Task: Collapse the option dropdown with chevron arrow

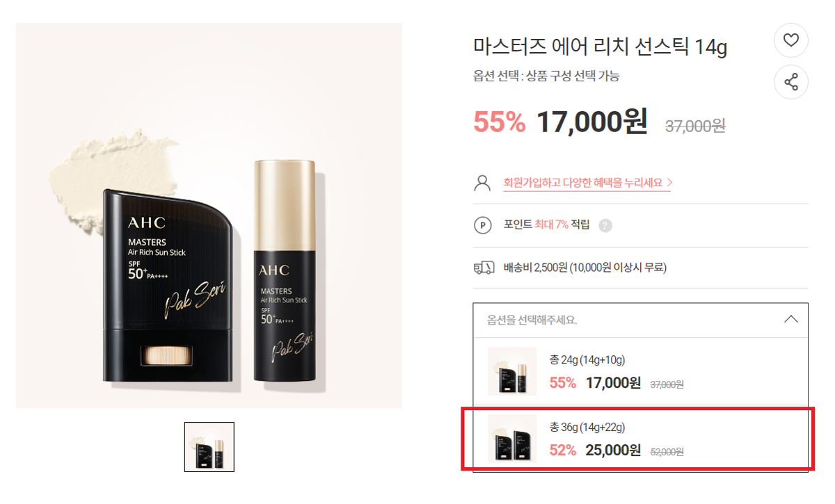Action: coord(790,320)
